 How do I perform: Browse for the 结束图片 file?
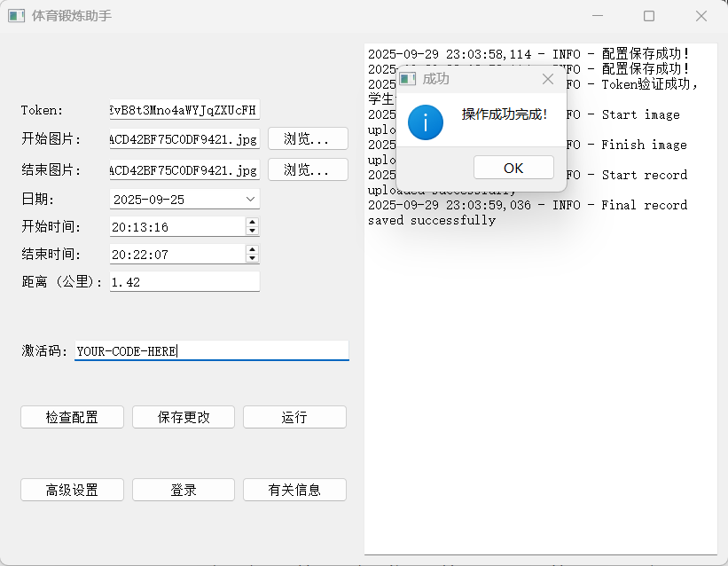pos(308,169)
